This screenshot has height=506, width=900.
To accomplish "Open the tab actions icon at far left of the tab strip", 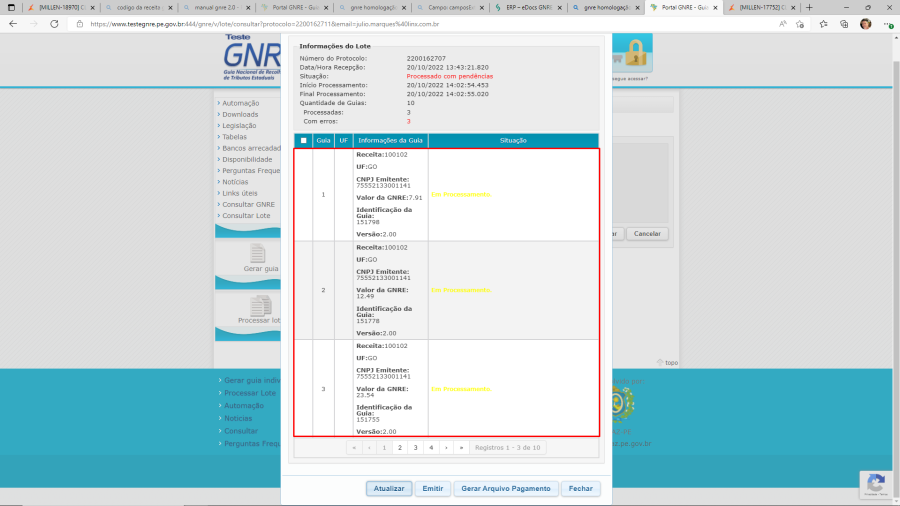I will pos(11,7).
